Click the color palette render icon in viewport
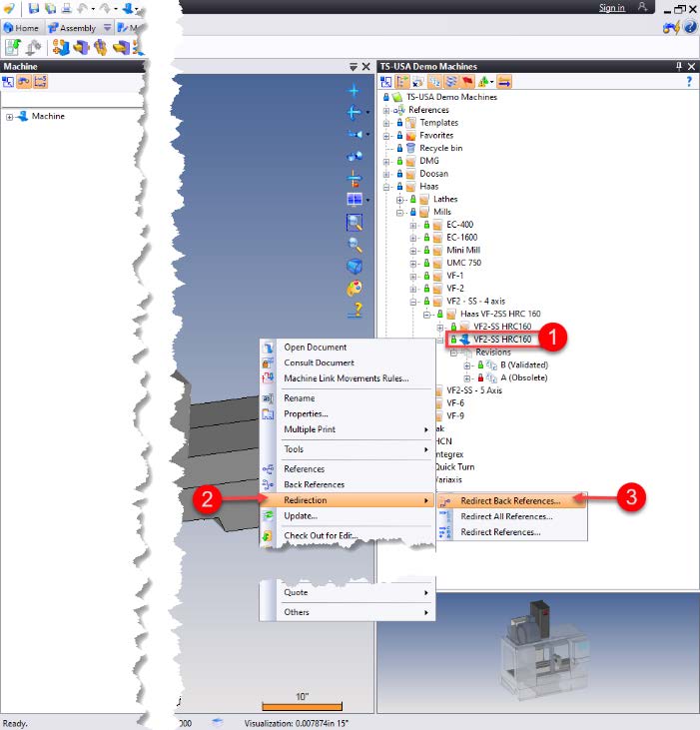700x730 pixels. pos(354,288)
